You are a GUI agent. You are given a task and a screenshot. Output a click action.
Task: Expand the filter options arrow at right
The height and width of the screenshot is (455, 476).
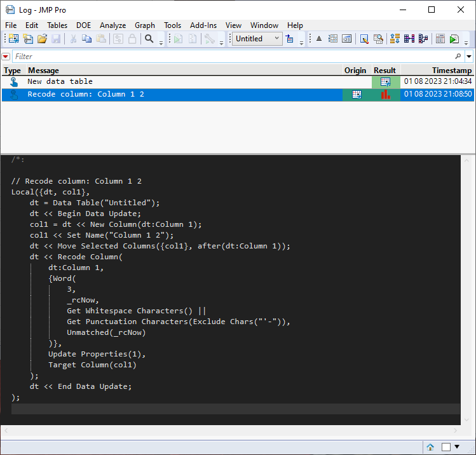tap(469, 56)
